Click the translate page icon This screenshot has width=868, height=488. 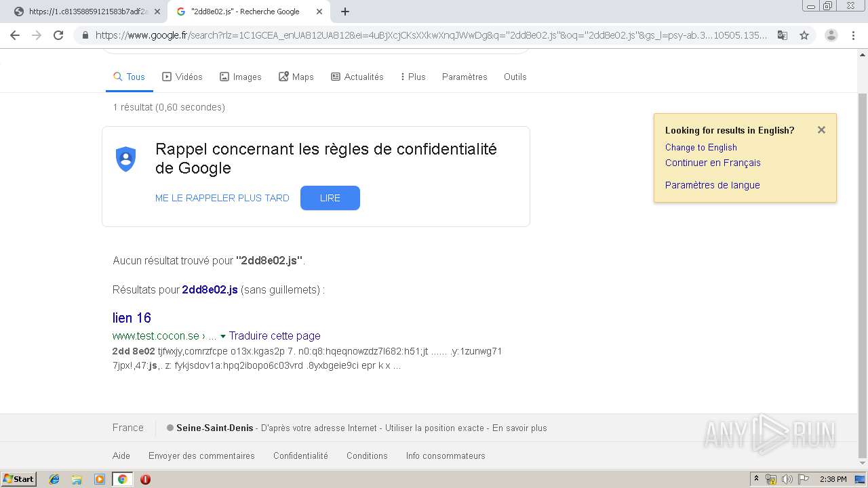point(783,35)
